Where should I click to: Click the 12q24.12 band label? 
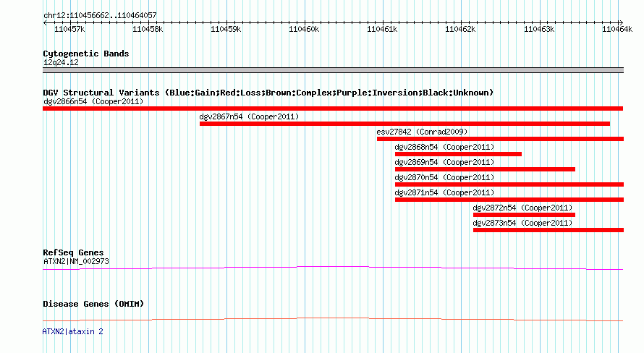coord(61,62)
